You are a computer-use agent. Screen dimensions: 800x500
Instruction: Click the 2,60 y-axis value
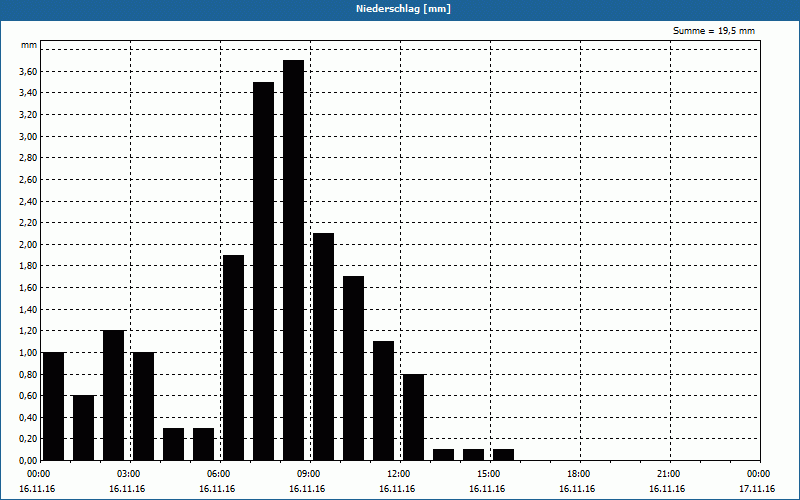click(28, 180)
